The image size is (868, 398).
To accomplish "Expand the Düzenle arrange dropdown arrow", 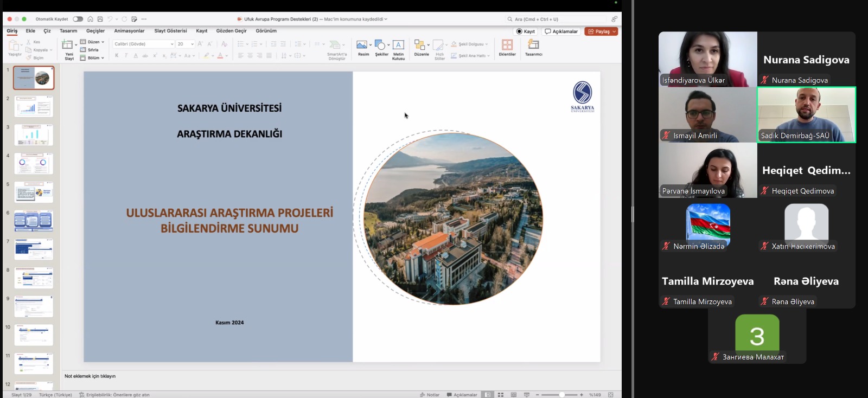I will [429, 45].
